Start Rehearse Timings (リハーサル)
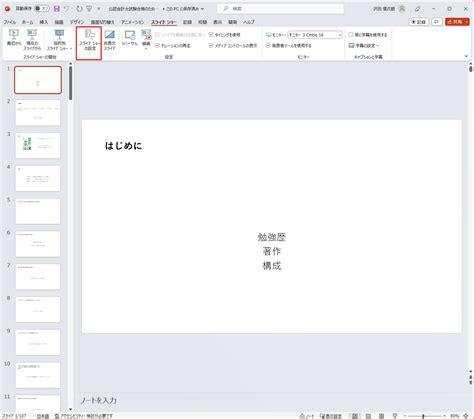 [x=129, y=38]
